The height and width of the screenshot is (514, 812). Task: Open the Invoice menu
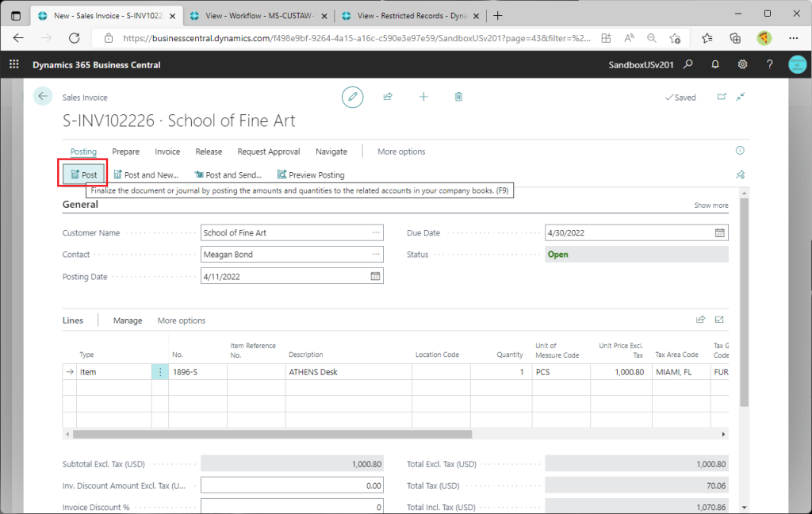click(167, 152)
